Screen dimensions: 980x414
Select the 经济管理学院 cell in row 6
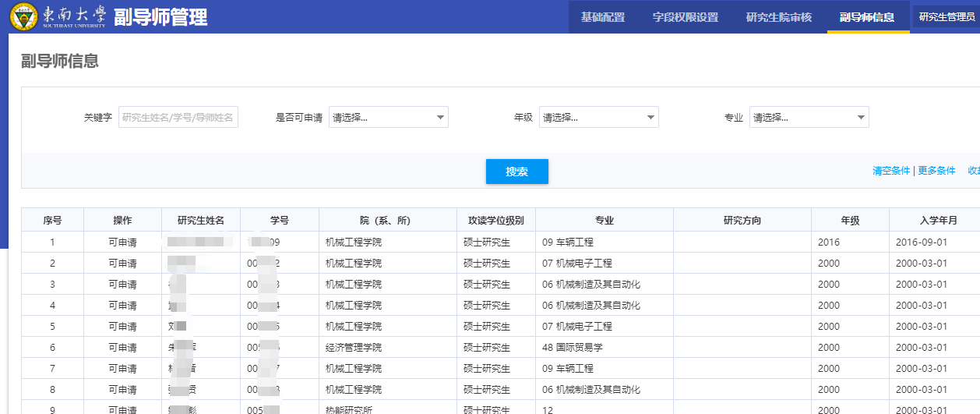click(x=354, y=348)
